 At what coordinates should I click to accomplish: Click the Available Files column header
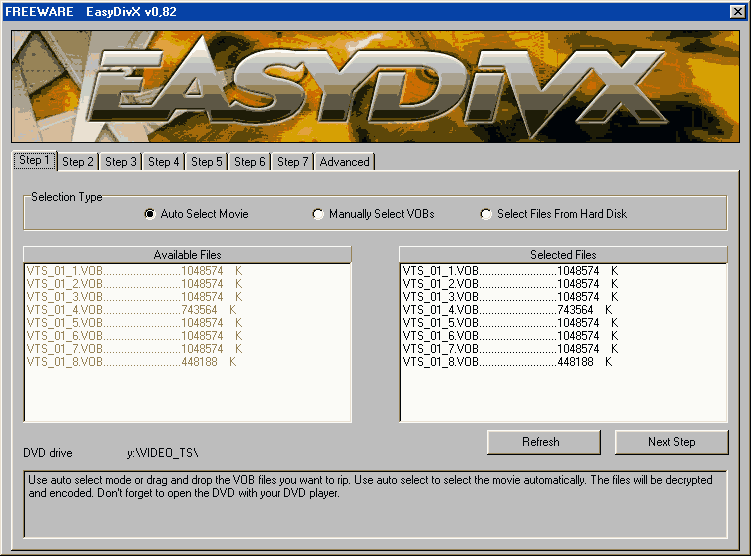pyautogui.click(x=187, y=255)
